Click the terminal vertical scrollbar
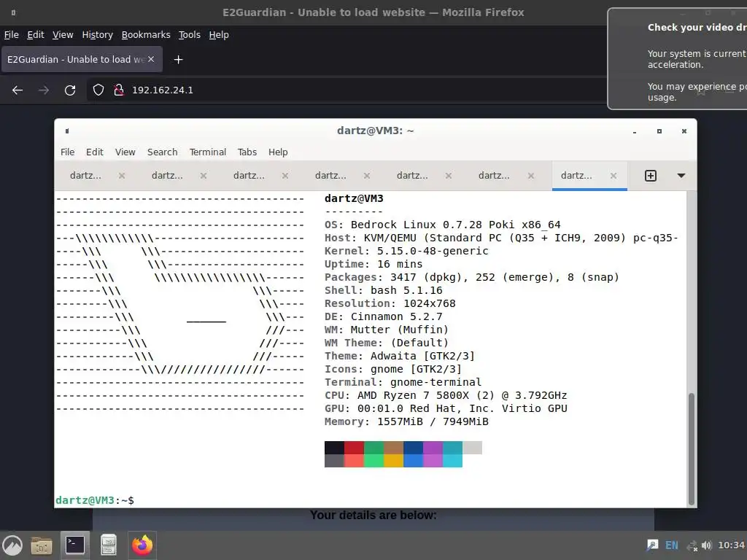This screenshot has height=560, width=747. [692, 448]
